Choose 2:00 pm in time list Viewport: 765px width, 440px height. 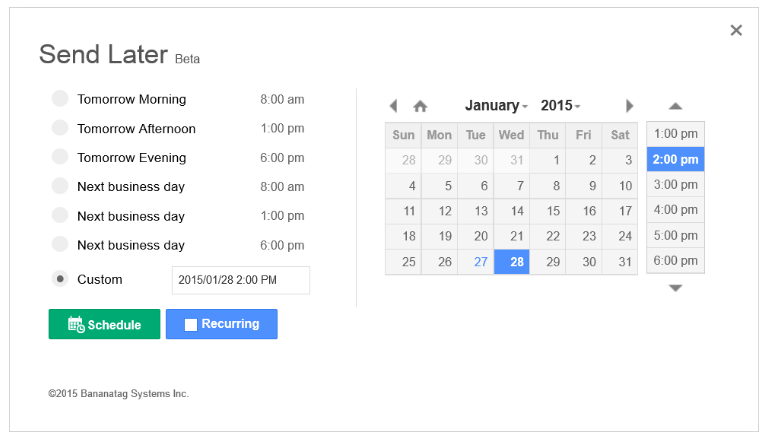[x=675, y=159]
